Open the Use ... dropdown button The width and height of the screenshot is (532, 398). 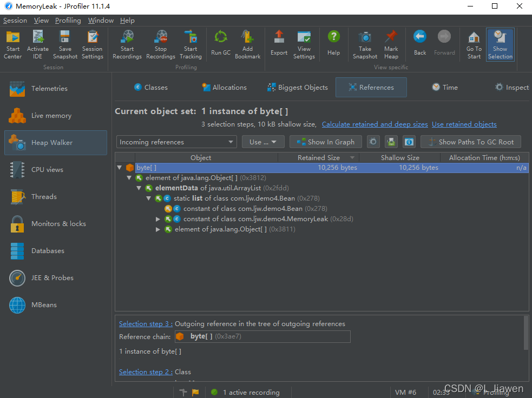coord(263,142)
